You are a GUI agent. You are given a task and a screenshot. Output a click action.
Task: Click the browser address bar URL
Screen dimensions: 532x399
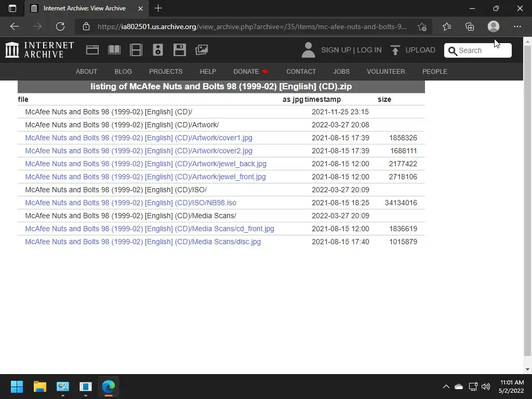pyautogui.click(x=252, y=26)
